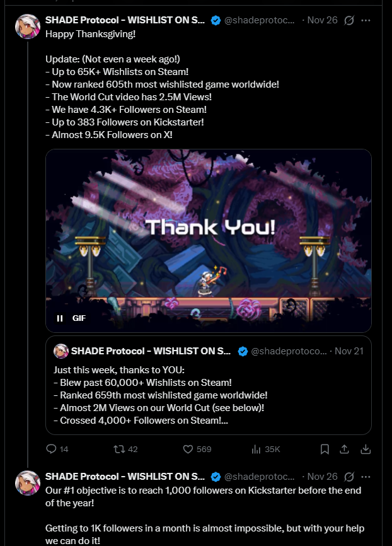Reply to the Happy Thanksgiving post
Screen dimensions: 392x546
(57, 449)
